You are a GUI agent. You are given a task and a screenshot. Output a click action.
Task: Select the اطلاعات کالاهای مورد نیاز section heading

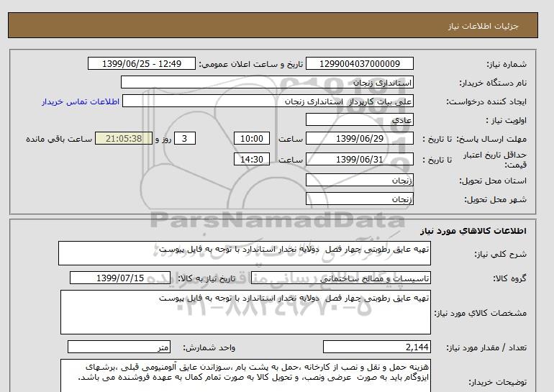tap(473, 231)
